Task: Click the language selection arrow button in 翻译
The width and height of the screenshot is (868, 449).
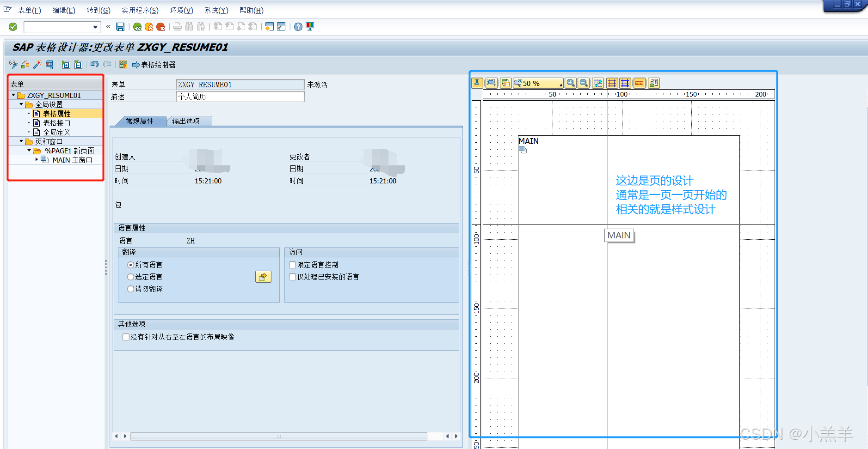Action: (x=263, y=277)
